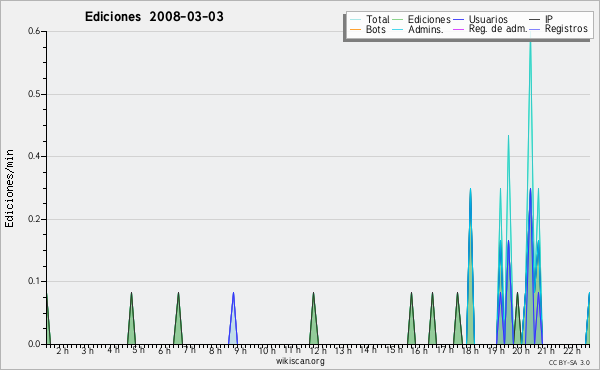The width and height of the screenshot is (600, 370).
Task: Click the '0.1' y-axis value
Action: point(34,281)
